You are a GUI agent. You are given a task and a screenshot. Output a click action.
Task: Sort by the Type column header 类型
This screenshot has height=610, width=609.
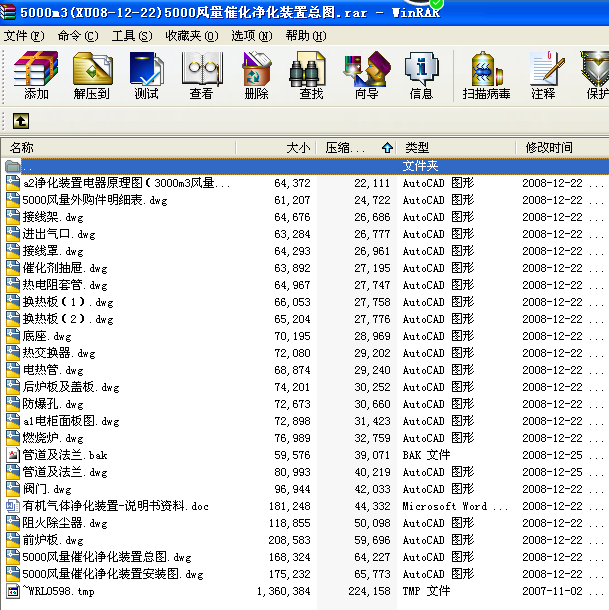(x=417, y=148)
